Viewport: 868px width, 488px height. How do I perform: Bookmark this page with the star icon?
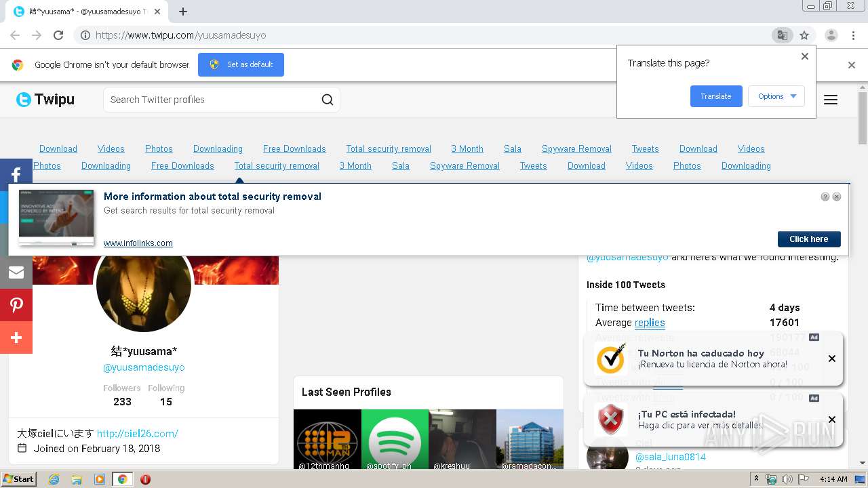click(804, 35)
